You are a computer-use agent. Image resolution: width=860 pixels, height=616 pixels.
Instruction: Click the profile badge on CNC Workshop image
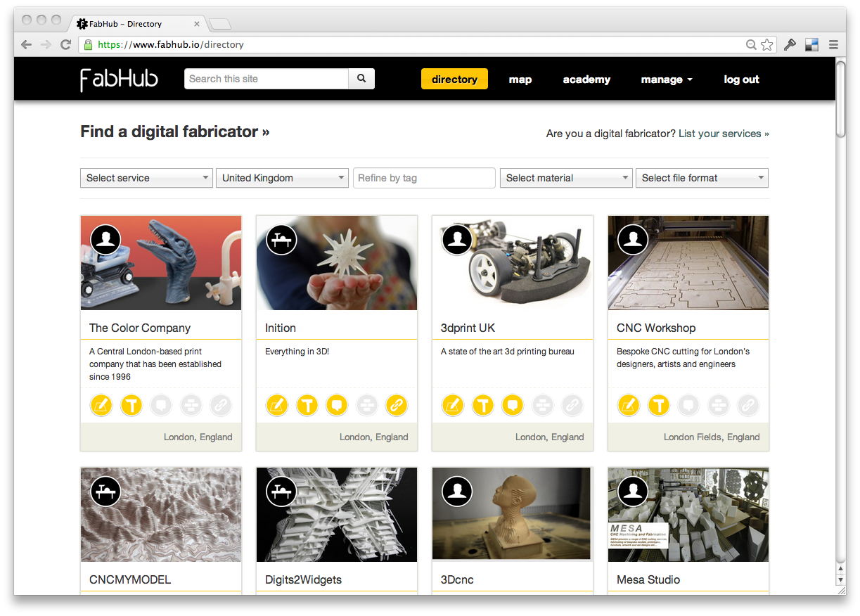(x=633, y=240)
